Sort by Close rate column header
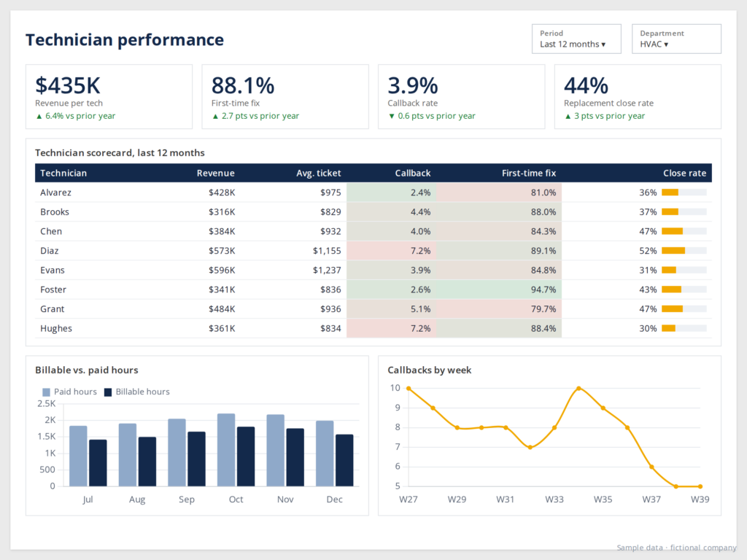747x560 pixels. pyautogui.click(x=684, y=173)
